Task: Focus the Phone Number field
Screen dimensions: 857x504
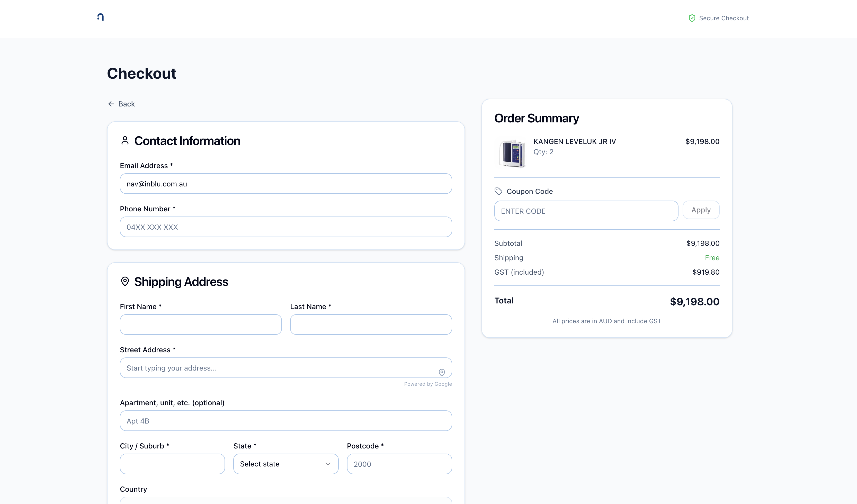Action: (286, 227)
